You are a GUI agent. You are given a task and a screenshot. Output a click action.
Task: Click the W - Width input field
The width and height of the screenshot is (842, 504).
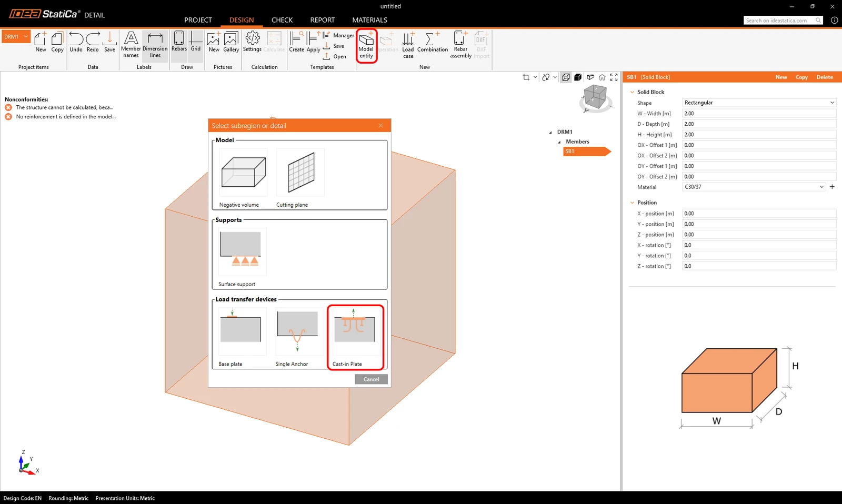pyautogui.click(x=759, y=113)
